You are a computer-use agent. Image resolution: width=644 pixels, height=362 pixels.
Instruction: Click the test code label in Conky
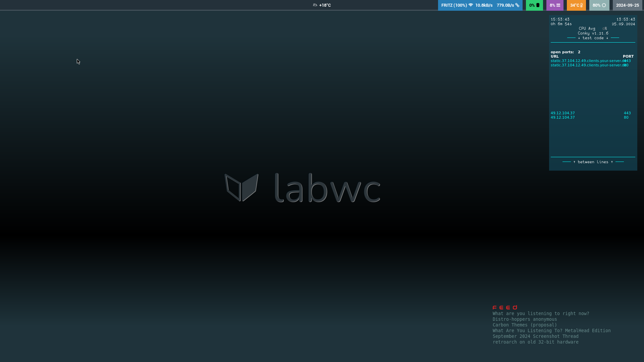[593, 38]
